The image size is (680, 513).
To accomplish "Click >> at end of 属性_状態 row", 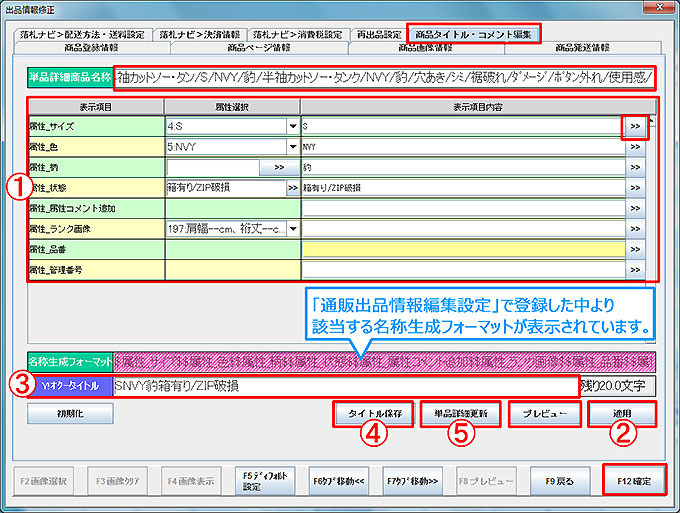I will click(635, 188).
